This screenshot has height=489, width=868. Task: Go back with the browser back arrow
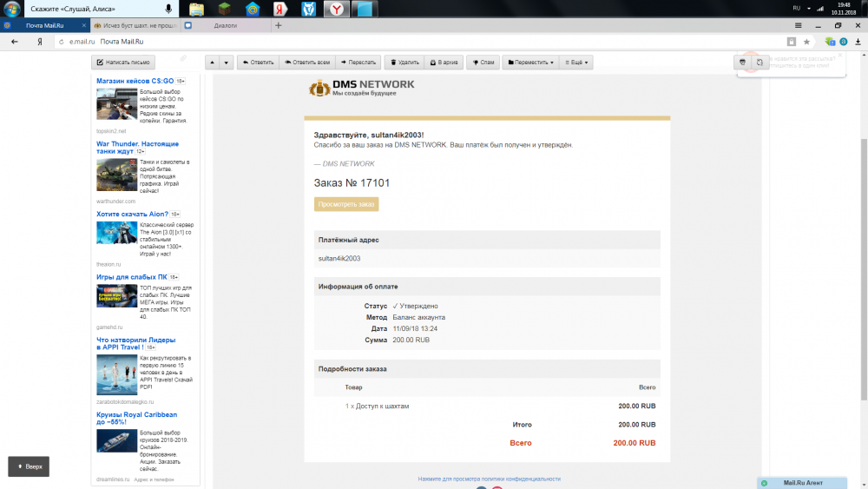click(14, 42)
